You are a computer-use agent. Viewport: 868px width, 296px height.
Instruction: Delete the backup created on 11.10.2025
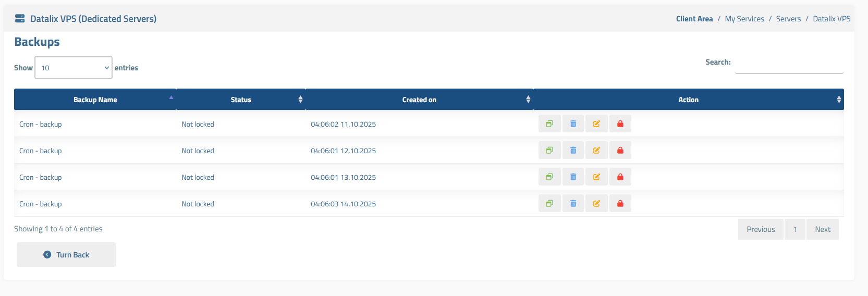573,124
